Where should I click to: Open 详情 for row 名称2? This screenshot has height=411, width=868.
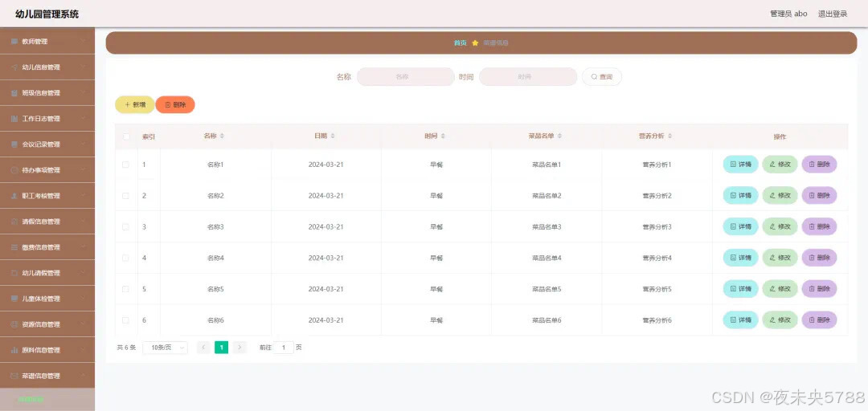741,195
